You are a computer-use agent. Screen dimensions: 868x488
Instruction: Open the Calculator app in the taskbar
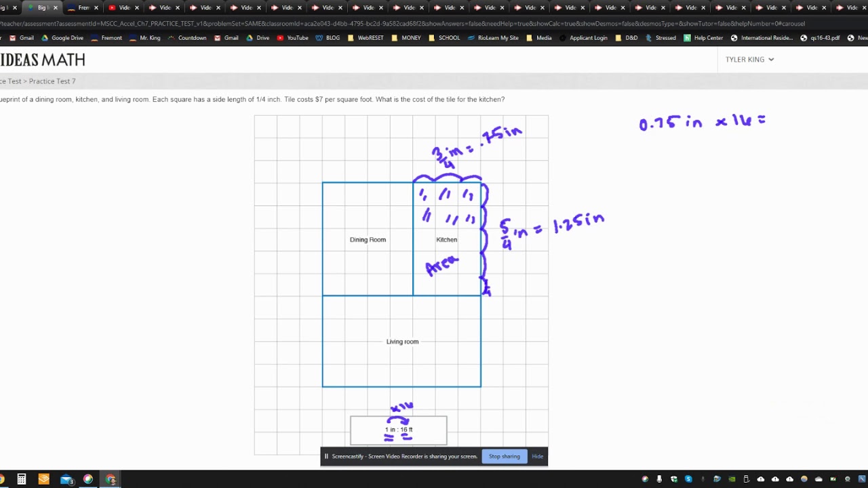click(x=22, y=479)
